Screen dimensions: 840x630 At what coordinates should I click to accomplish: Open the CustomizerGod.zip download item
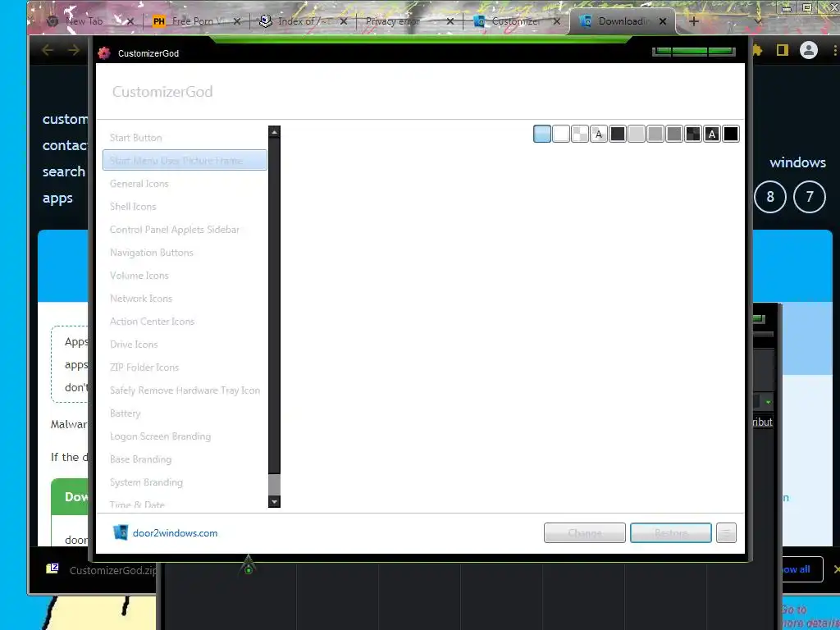point(102,570)
